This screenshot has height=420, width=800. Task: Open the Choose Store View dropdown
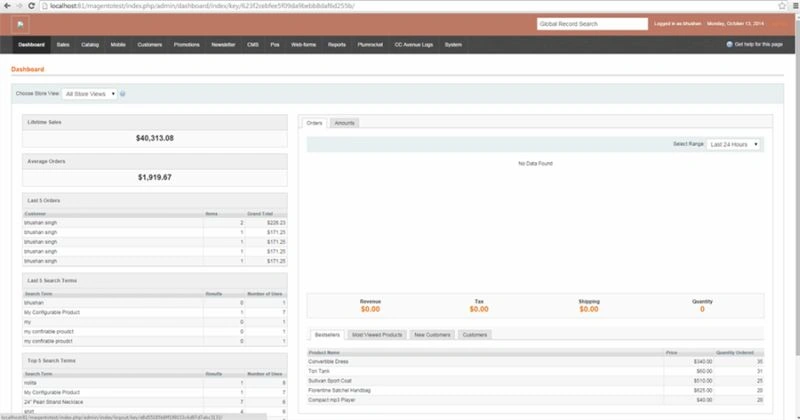coord(90,94)
